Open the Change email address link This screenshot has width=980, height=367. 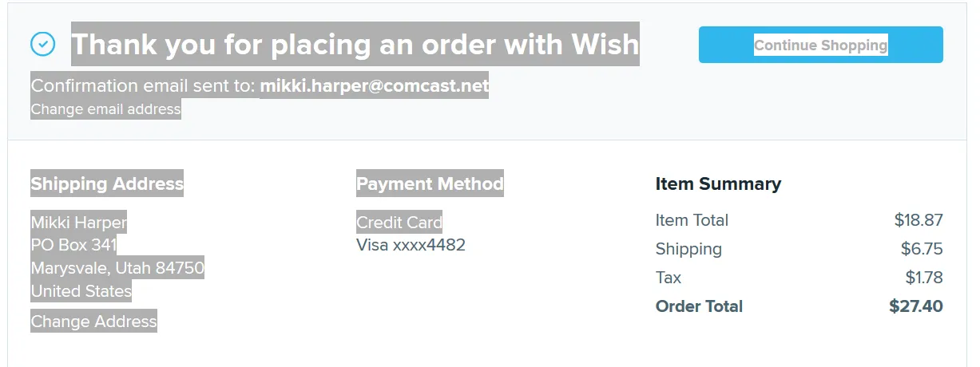[x=105, y=109]
